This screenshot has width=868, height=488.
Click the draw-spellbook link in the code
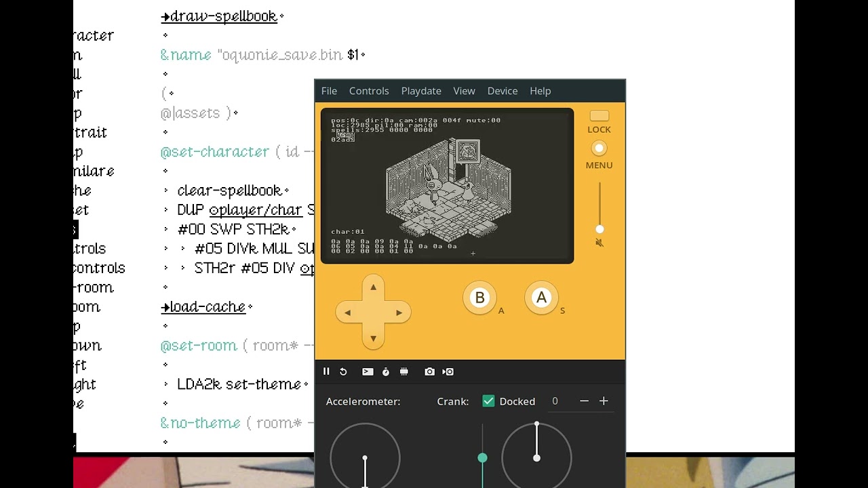(x=219, y=16)
